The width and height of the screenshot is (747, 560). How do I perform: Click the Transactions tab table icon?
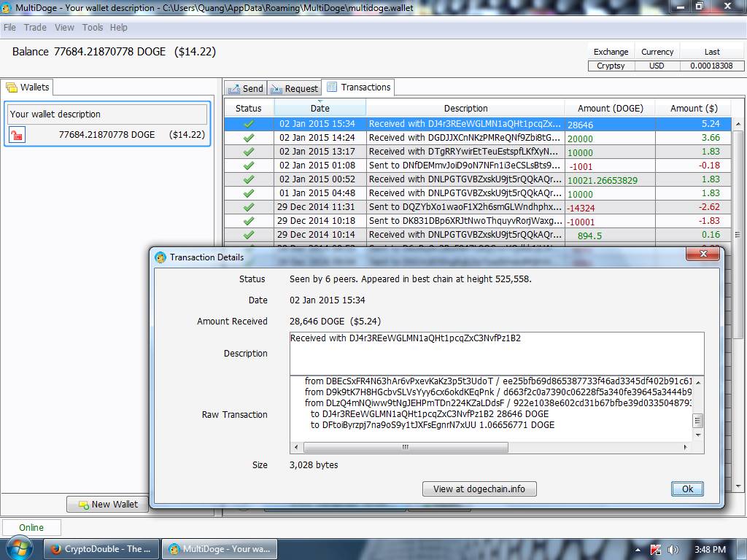332,87
